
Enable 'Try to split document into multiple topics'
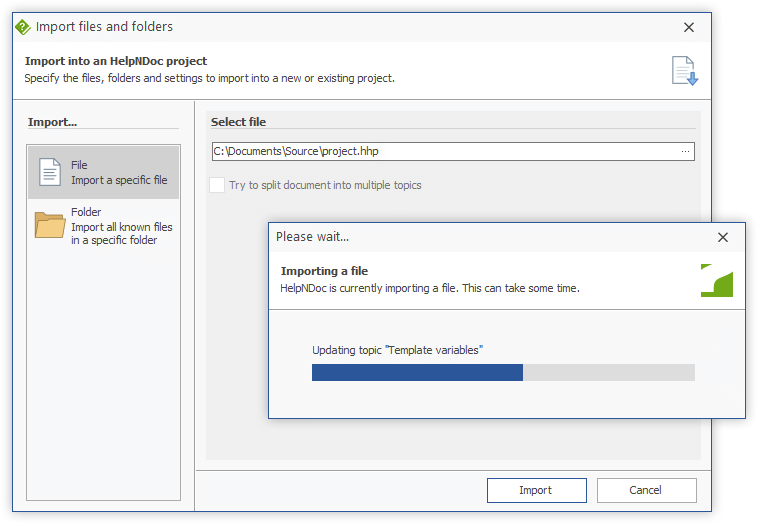[217, 185]
